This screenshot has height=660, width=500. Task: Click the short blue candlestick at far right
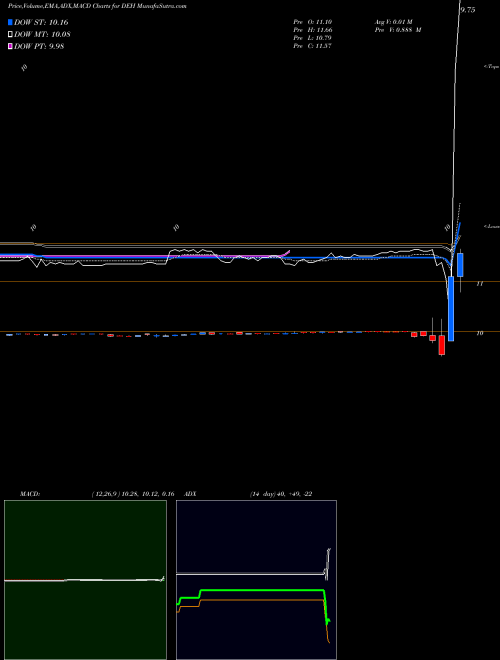[x=460, y=265]
